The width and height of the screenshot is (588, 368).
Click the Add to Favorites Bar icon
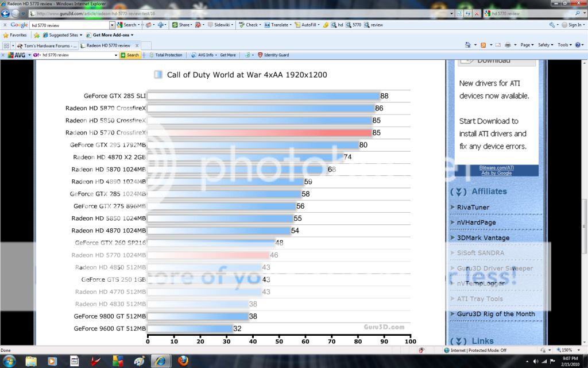tap(37, 35)
